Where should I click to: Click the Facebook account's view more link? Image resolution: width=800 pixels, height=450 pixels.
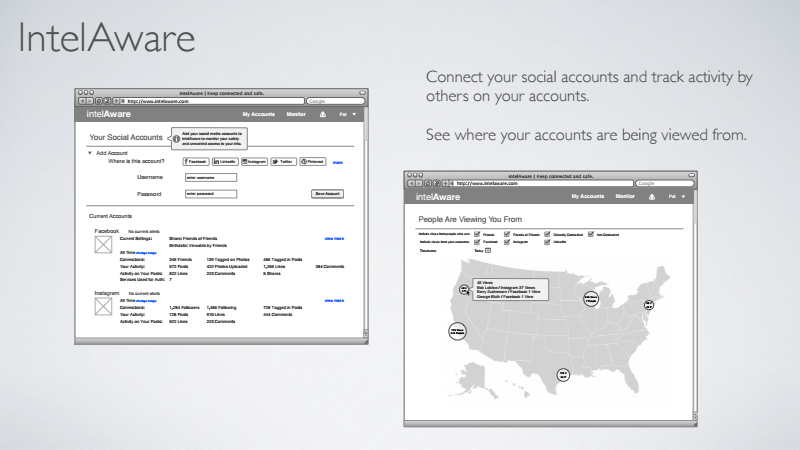tap(334, 239)
